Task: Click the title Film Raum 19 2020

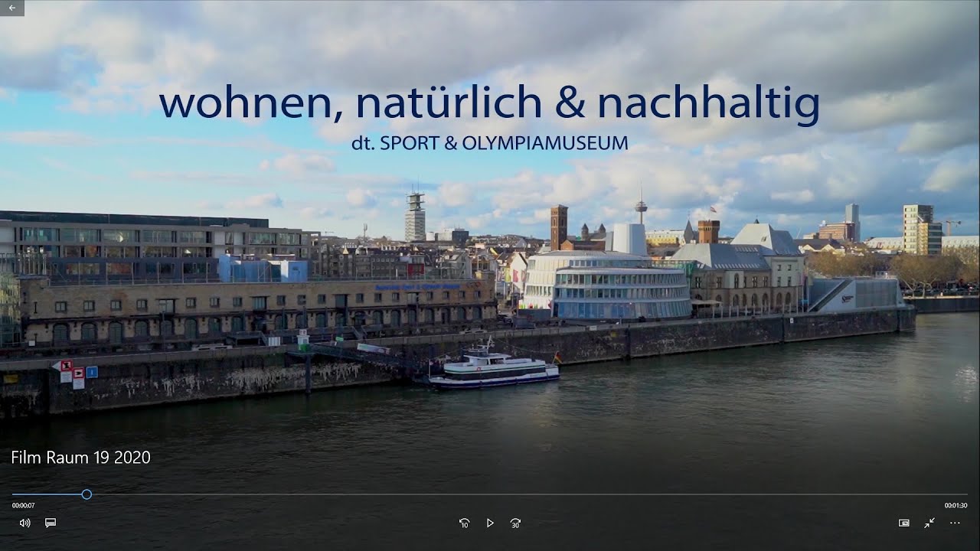Action: 80,458
